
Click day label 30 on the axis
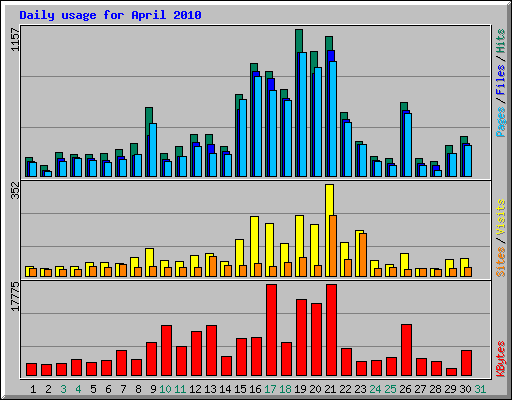[465, 389]
